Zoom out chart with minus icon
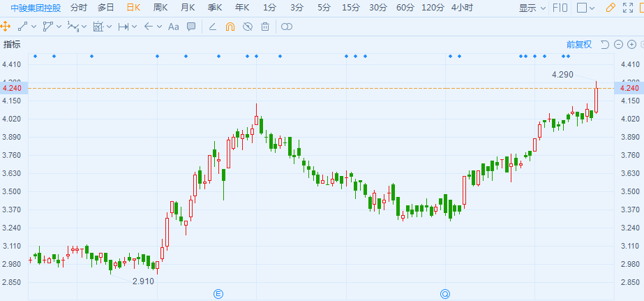Screen dimensions: 644x301 point(619,45)
